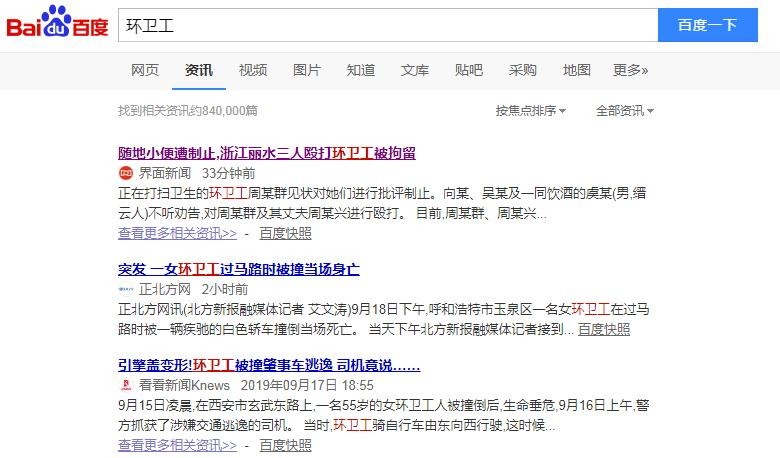Click the 看看新闻Knews source icon
Image resolution: width=780 pixels, height=458 pixels.
126,385
